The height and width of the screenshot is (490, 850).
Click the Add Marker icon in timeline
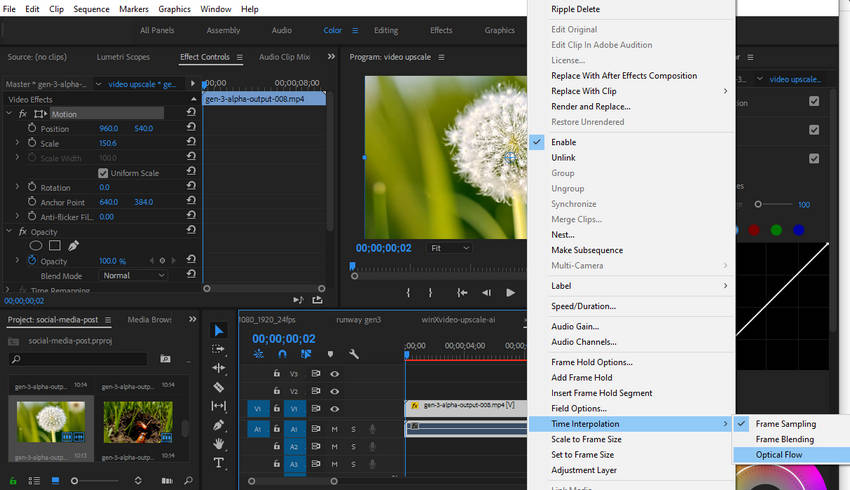pyautogui.click(x=330, y=354)
